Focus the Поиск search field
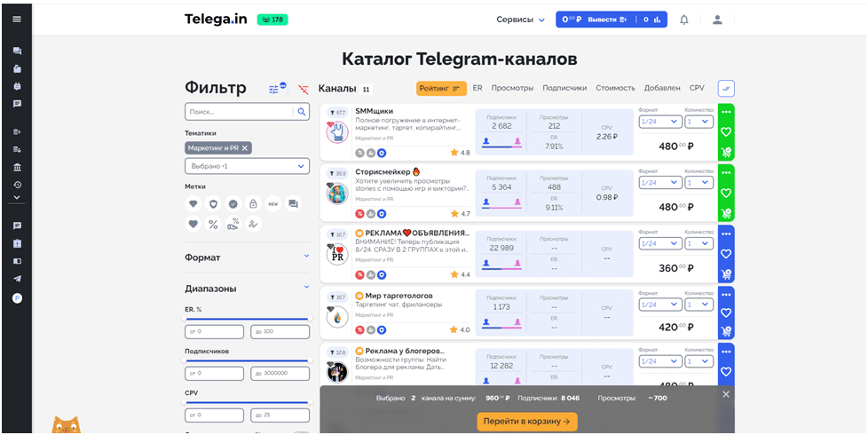The height and width of the screenshot is (435, 868). pyautogui.click(x=239, y=112)
